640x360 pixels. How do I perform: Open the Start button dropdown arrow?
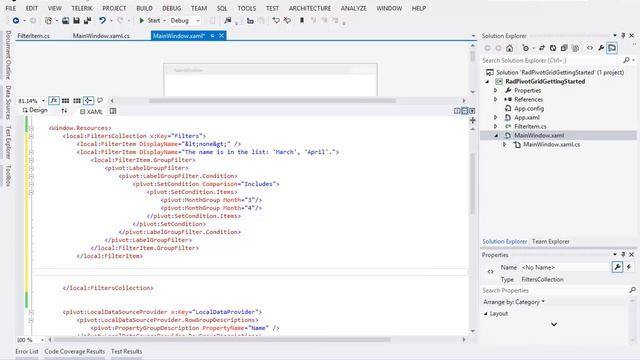[x=164, y=20]
